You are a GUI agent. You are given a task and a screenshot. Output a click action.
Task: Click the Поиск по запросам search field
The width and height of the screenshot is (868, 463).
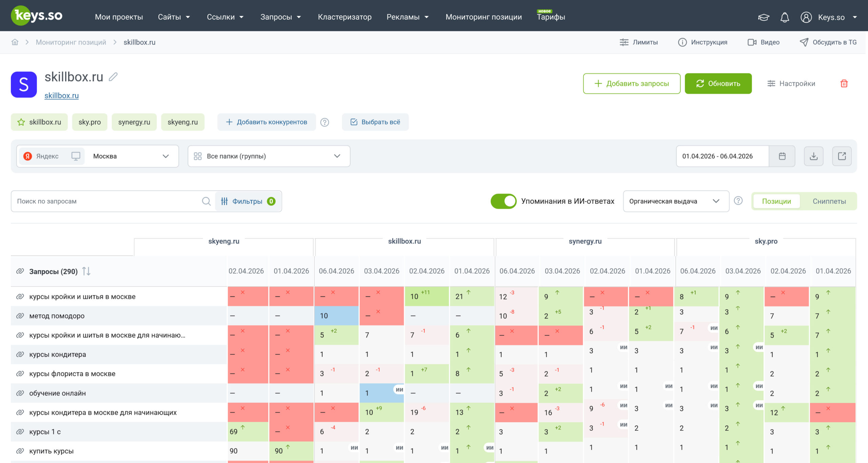108,201
